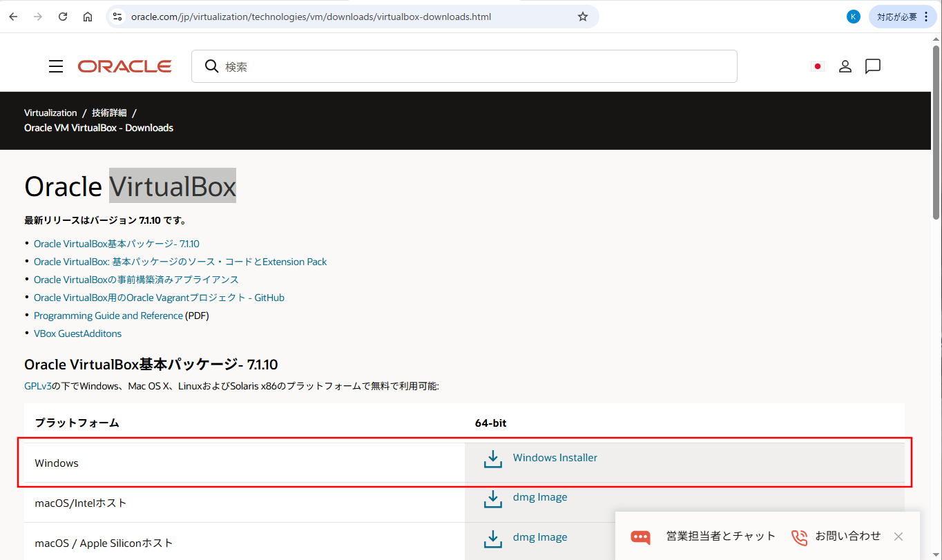Open the user account icon
Image resolution: width=942 pixels, height=560 pixels.
click(x=845, y=66)
